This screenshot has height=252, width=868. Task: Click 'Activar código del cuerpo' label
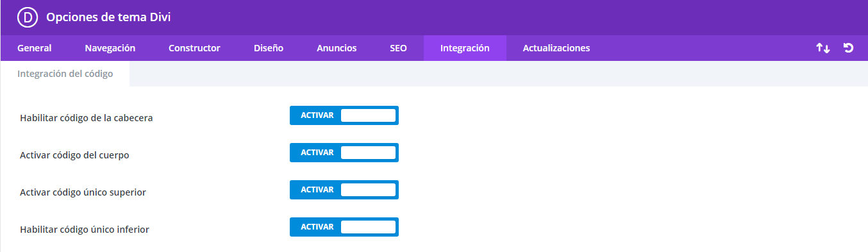click(x=75, y=155)
